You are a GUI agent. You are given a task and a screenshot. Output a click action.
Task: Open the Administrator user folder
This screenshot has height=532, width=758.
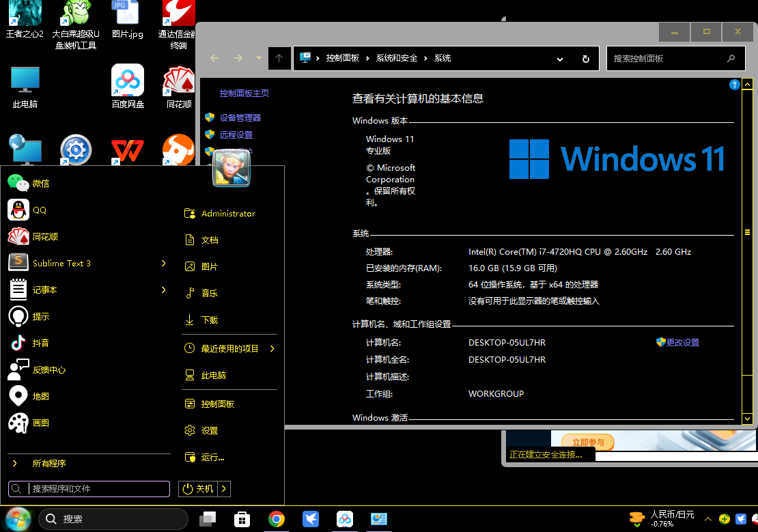(229, 213)
